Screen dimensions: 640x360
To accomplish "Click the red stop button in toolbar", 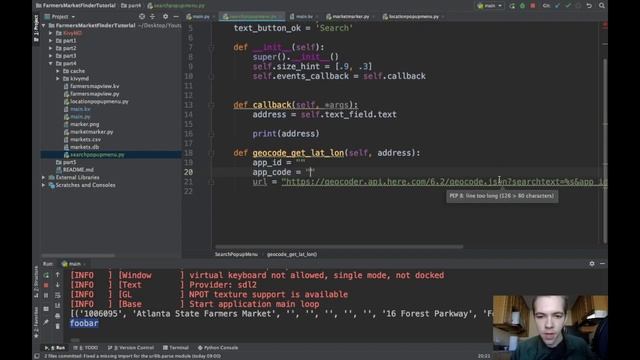I will click(533, 6).
